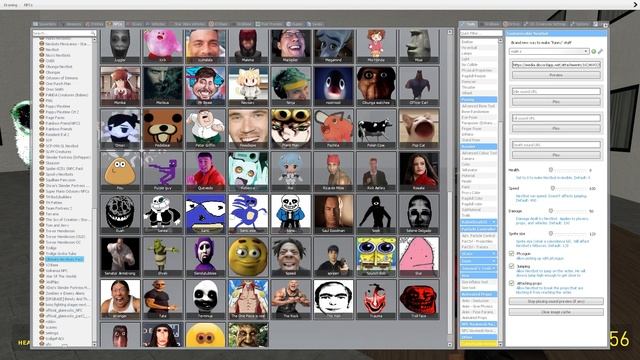640x360 pixels.
Task: Select Team Fortress 2 category
Action: coord(58,208)
